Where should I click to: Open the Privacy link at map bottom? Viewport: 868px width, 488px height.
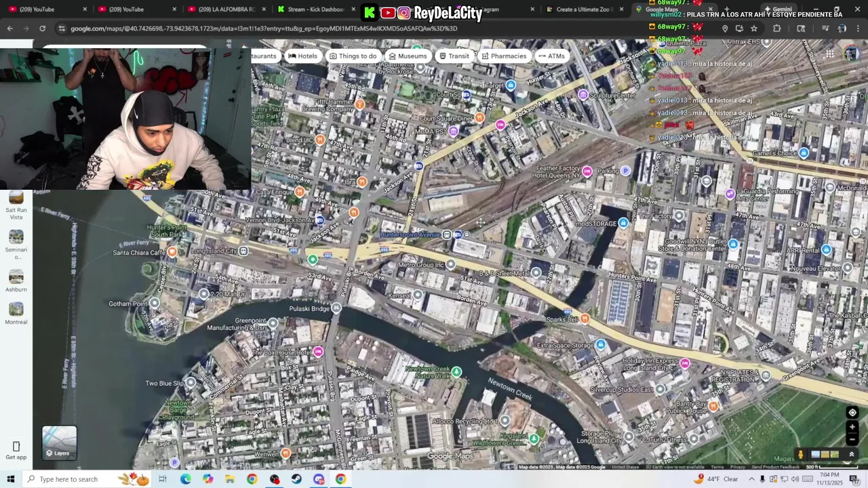click(x=737, y=467)
